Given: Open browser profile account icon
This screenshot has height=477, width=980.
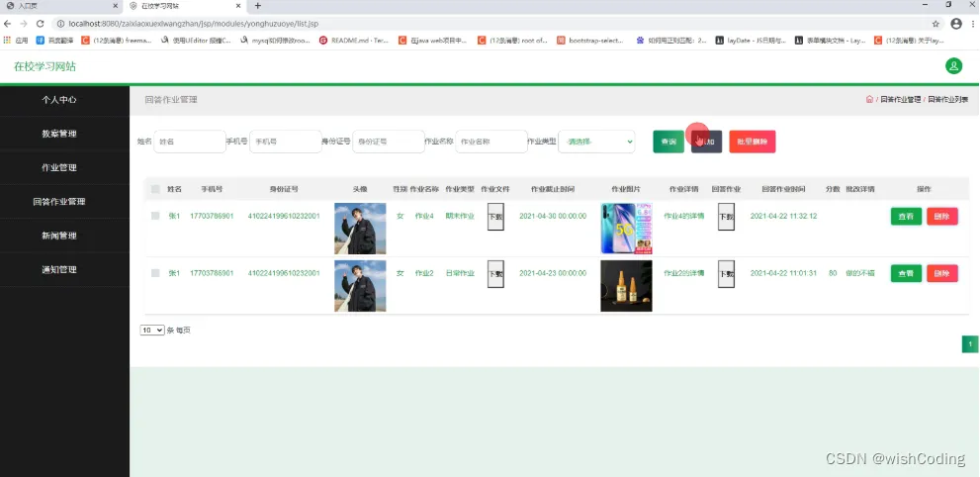Looking at the screenshot, I should [x=956, y=24].
